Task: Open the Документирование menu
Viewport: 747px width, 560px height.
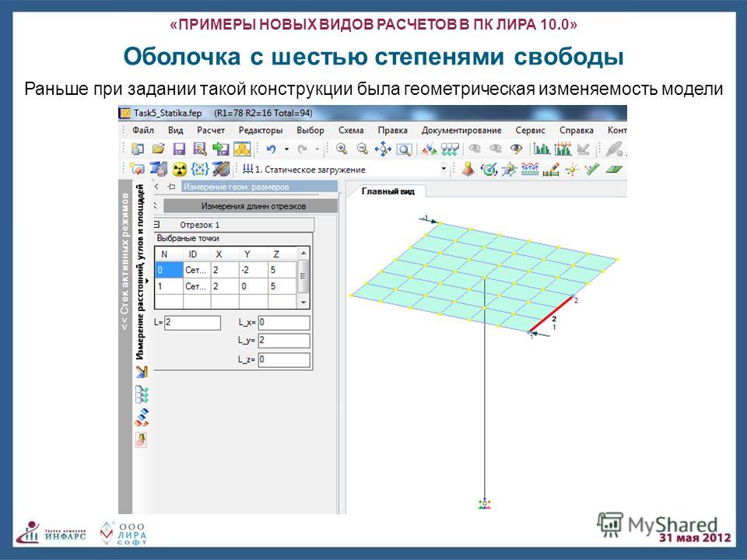Action: [461, 130]
